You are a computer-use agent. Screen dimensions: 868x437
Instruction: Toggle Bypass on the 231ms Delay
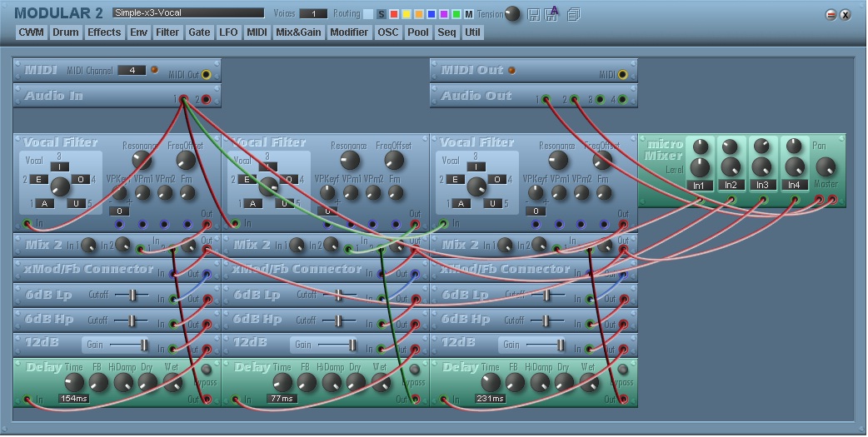tap(622, 369)
